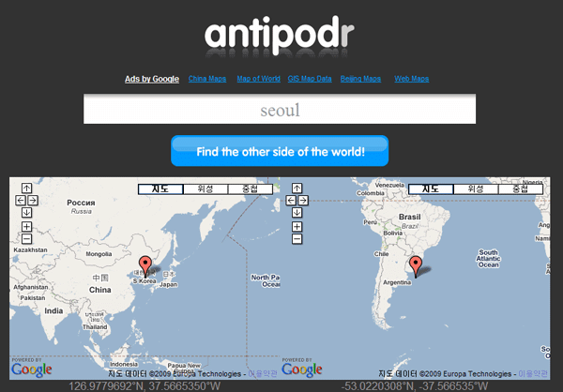563x392 pixels.
Task: Click the Japan label on left map
Action: (x=168, y=285)
